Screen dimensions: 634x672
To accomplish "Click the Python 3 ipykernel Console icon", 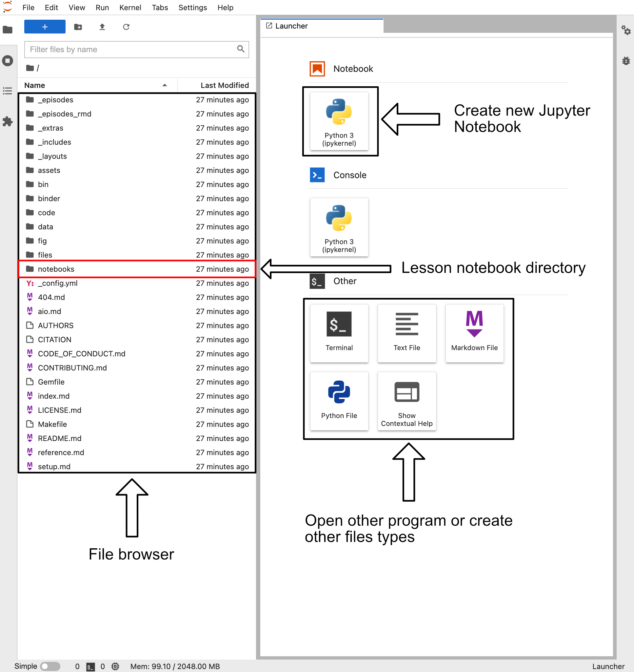I will 339,227.
